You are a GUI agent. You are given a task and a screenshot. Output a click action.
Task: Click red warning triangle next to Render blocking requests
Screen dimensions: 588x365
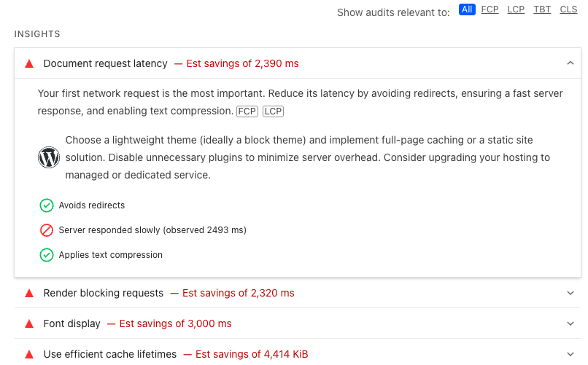click(x=29, y=294)
